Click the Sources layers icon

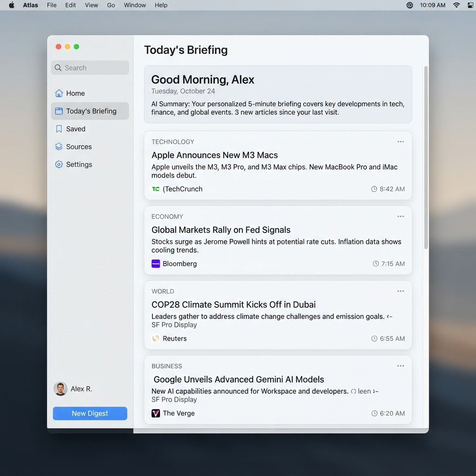click(59, 146)
